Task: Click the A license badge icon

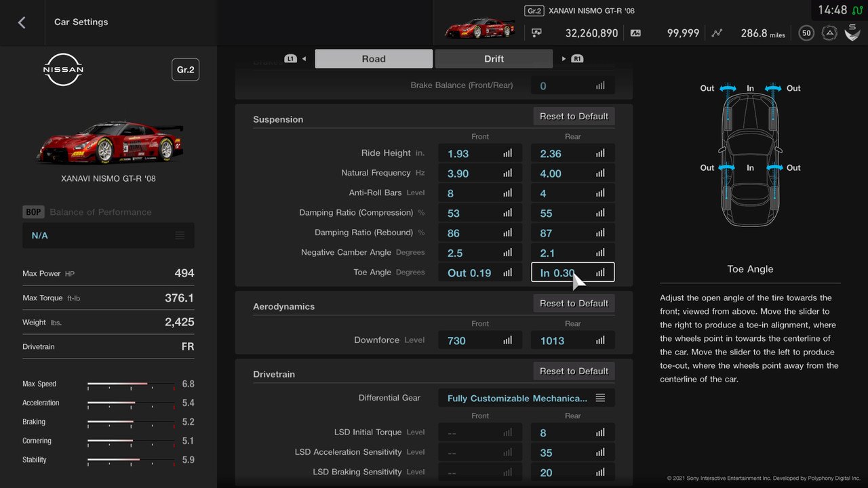Action: [829, 33]
